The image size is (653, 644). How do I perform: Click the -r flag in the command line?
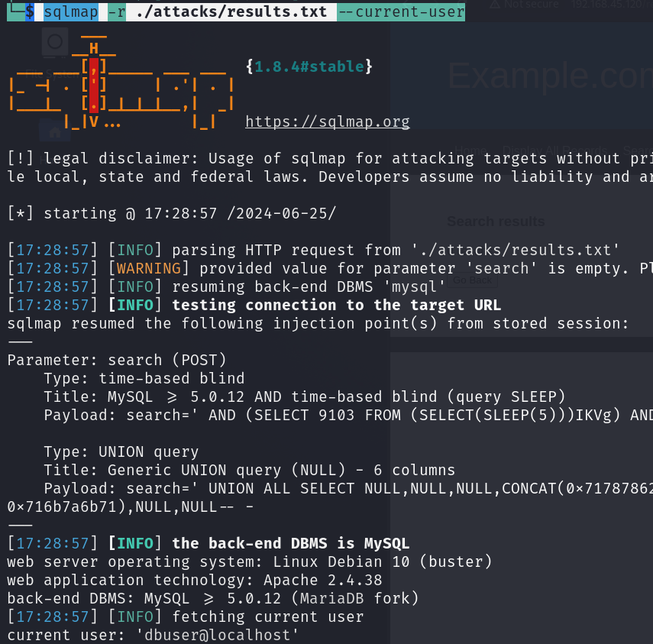click(x=117, y=11)
